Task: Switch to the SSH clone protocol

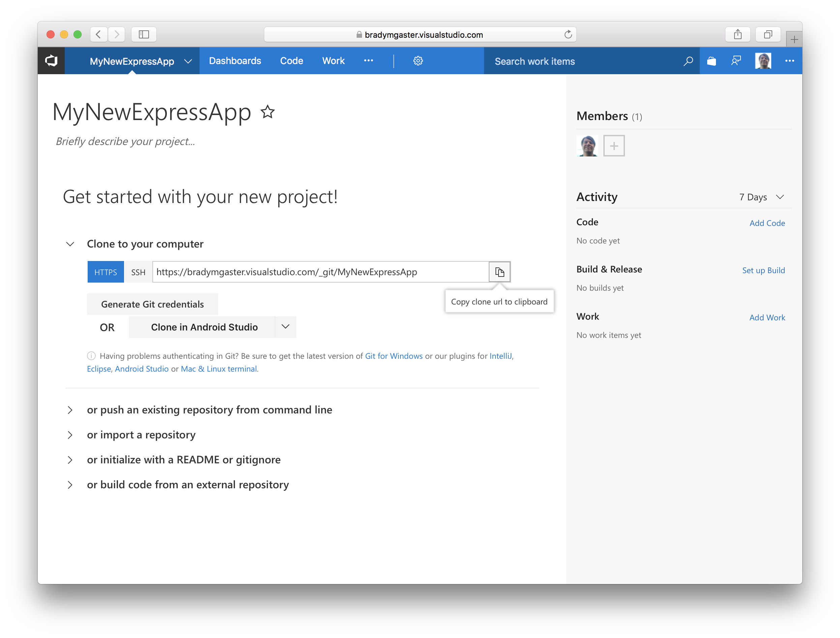Action: [138, 272]
